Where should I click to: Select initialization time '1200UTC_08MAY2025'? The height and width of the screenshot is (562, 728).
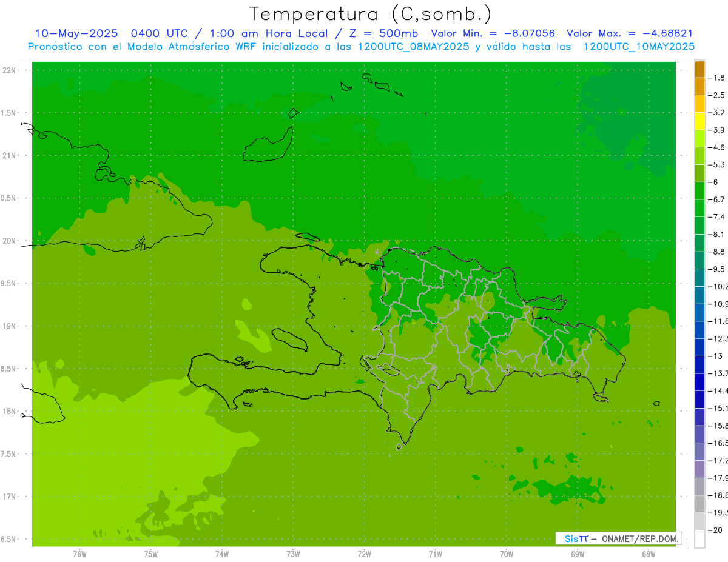point(413,47)
